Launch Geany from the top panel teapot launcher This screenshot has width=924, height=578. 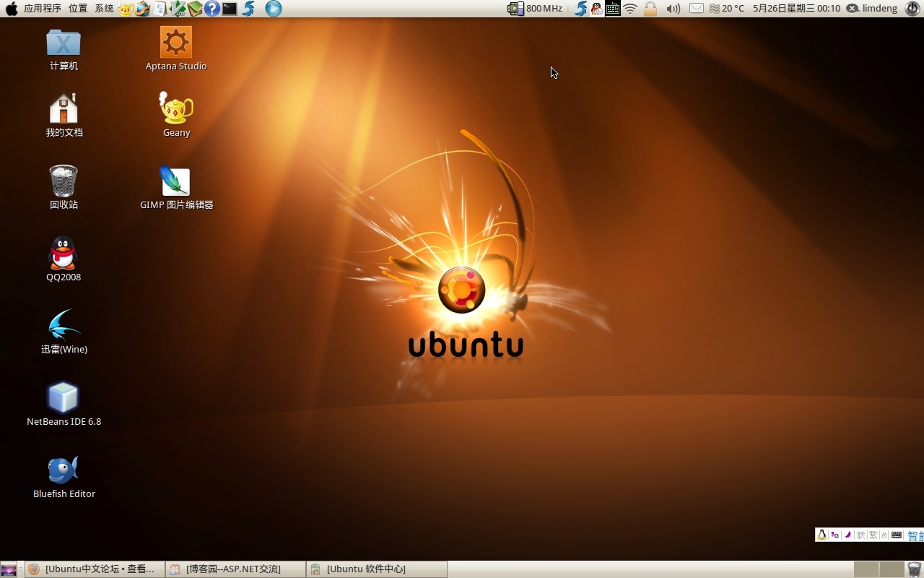click(126, 9)
